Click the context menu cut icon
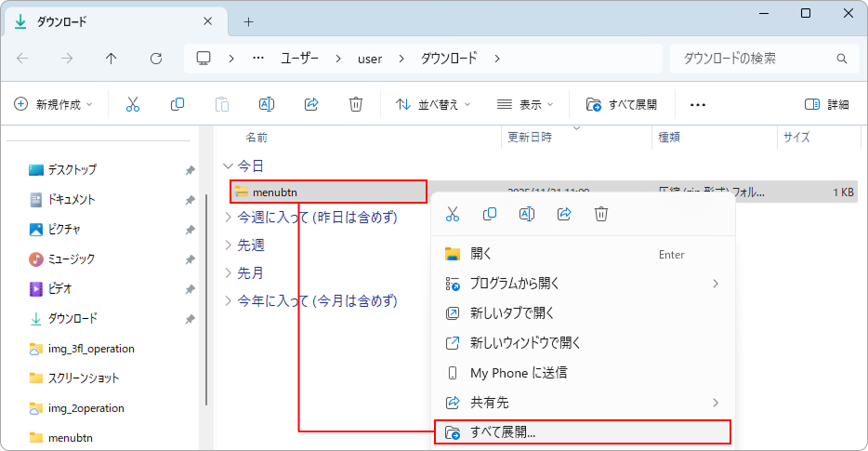The width and height of the screenshot is (868, 451). coord(453,214)
